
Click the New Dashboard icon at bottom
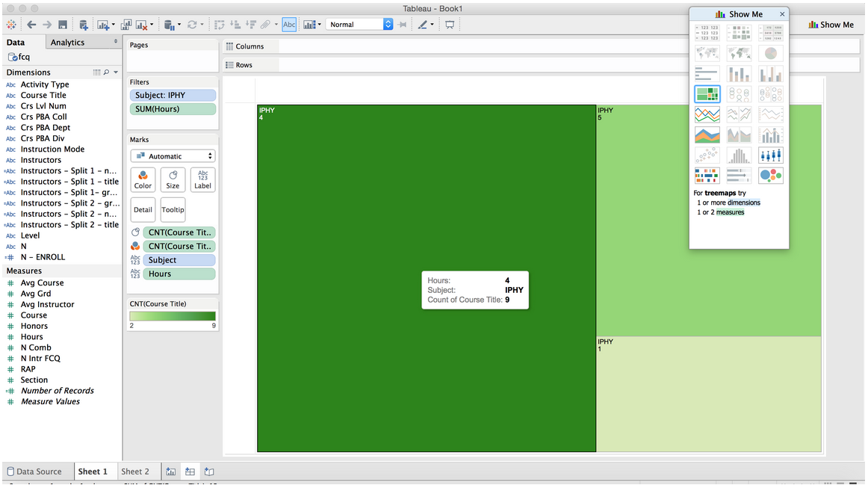[190, 472]
